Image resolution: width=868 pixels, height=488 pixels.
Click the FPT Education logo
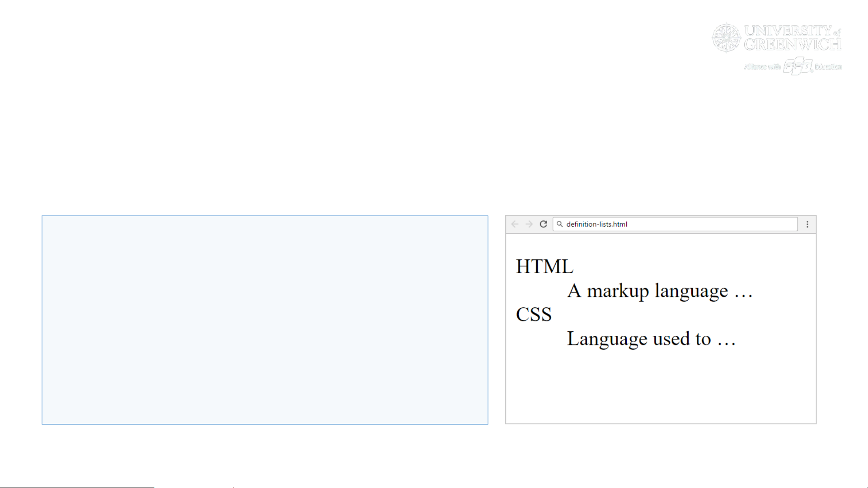pyautogui.click(x=798, y=66)
